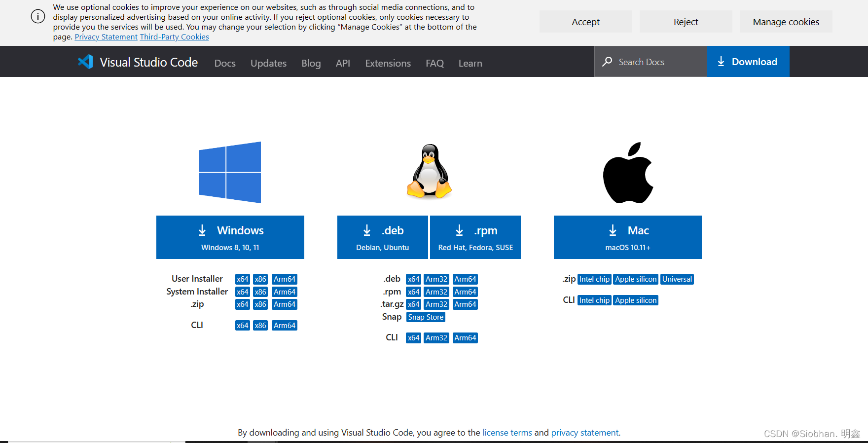868x443 pixels.
Task: Select Linux CLI Arm64 download
Action: tap(466, 338)
